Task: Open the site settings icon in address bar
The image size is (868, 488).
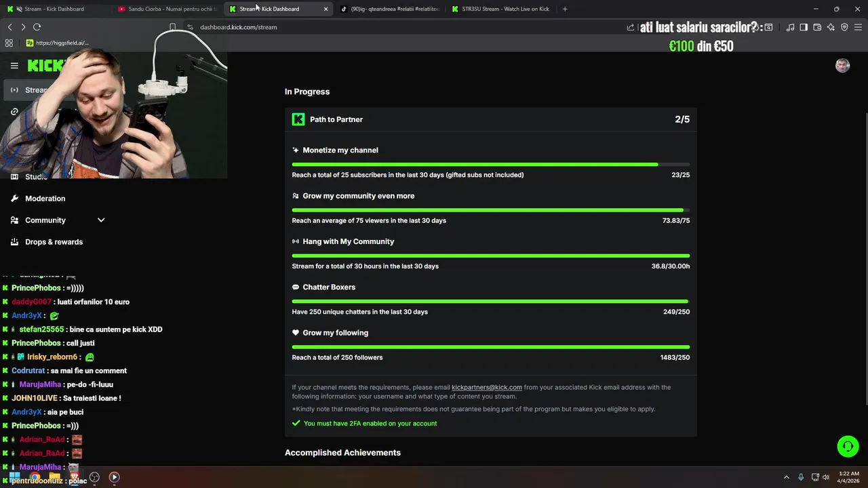Action: pyautogui.click(x=190, y=27)
